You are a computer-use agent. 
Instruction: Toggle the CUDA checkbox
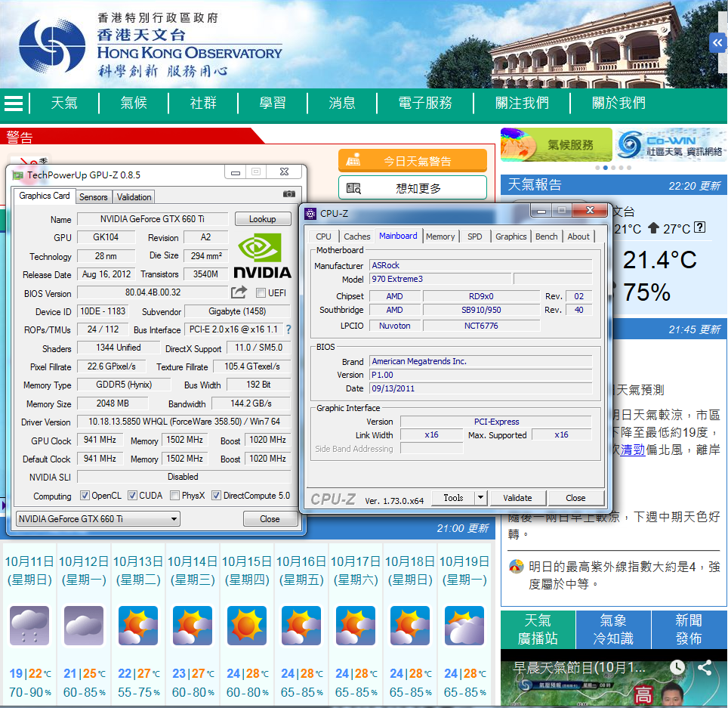coord(133,495)
